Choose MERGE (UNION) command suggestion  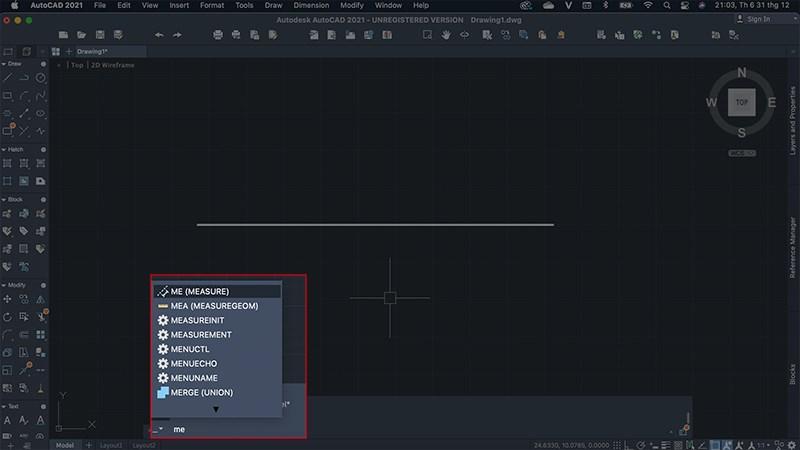click(x=217, y=392)
